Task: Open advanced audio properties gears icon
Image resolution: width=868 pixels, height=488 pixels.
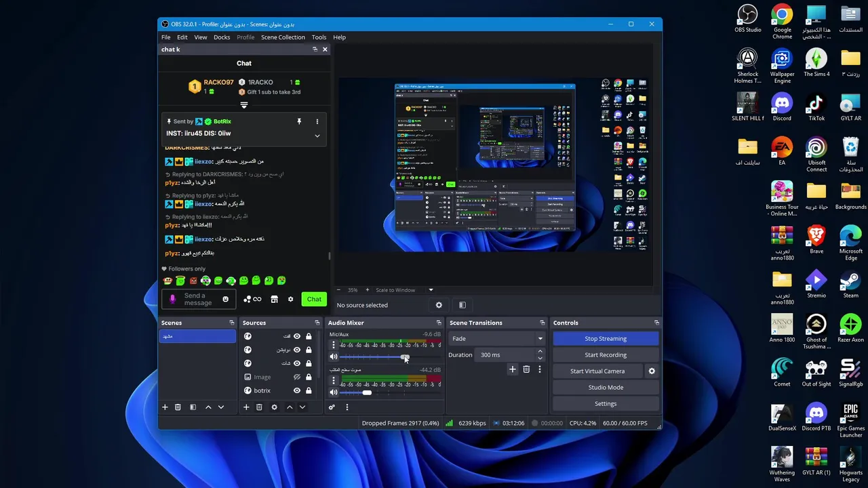Action: tap(332, 407)
